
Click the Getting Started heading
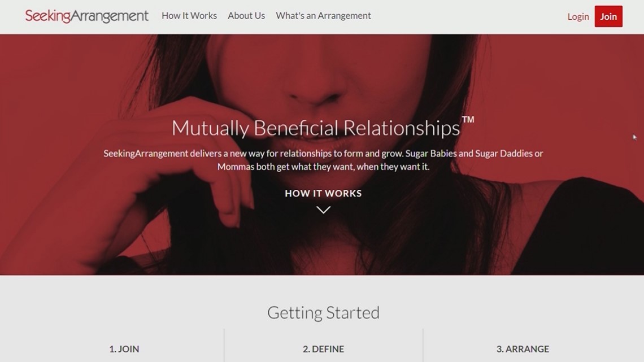(323, 313)
